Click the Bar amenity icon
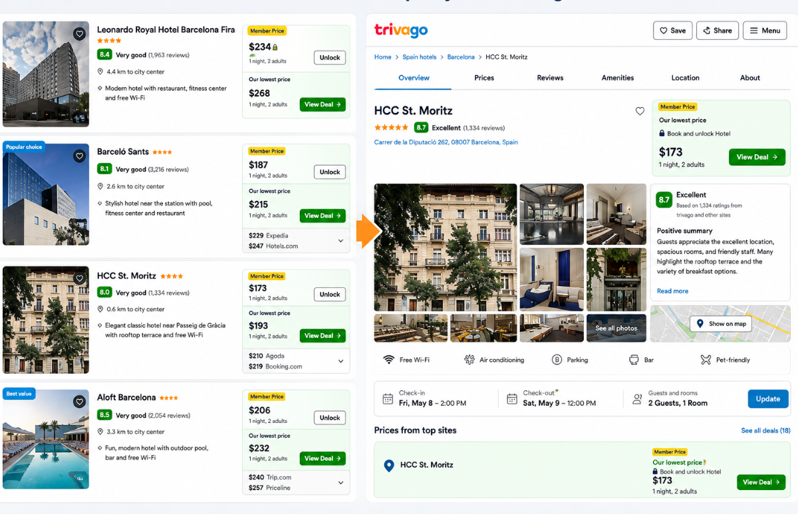The height and width of the screenshot is (532, 798). coord(634,360)
